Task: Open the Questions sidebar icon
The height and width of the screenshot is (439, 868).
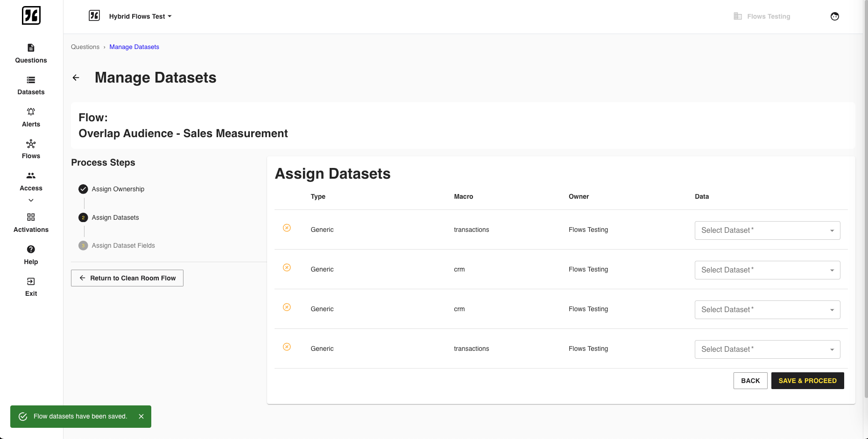Action: pyautogui.click(x=31, y=48)
